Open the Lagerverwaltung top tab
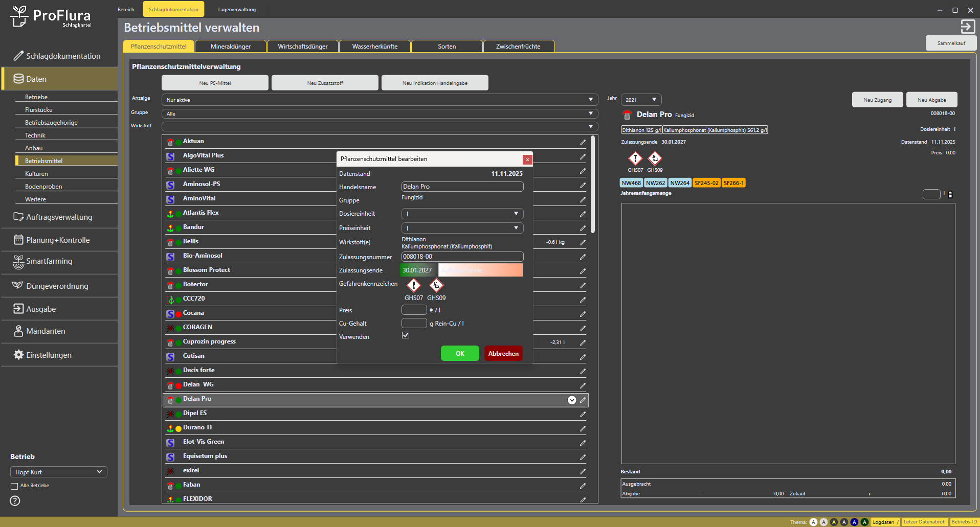The height and width of the screenshot is (527, 980). tap(237, 9)
